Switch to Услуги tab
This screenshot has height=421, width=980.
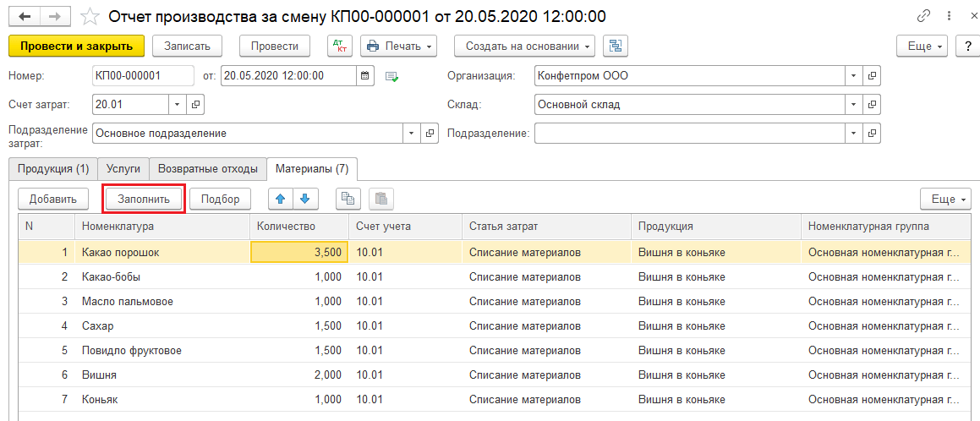(x=123, y=168)
